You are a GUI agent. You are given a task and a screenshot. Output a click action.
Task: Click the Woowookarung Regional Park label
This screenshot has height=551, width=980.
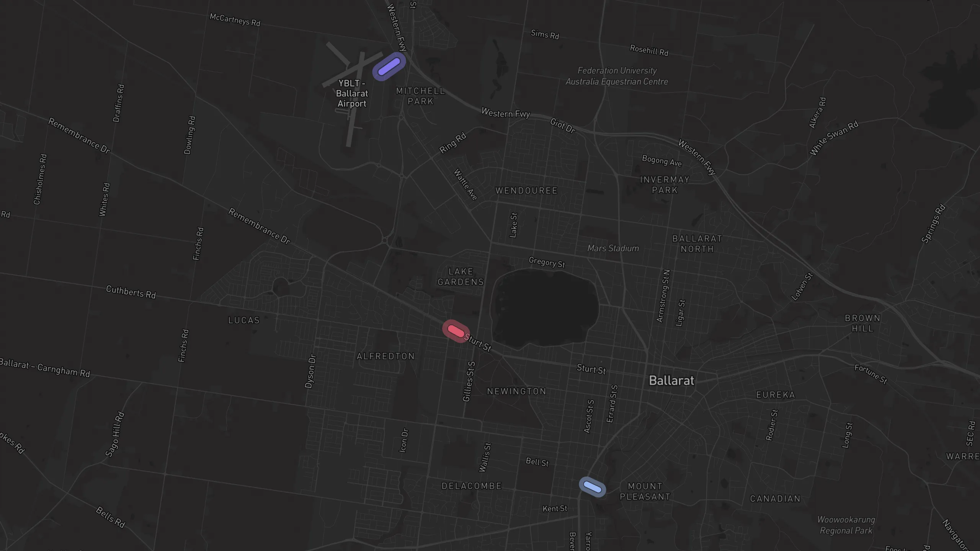846,525
